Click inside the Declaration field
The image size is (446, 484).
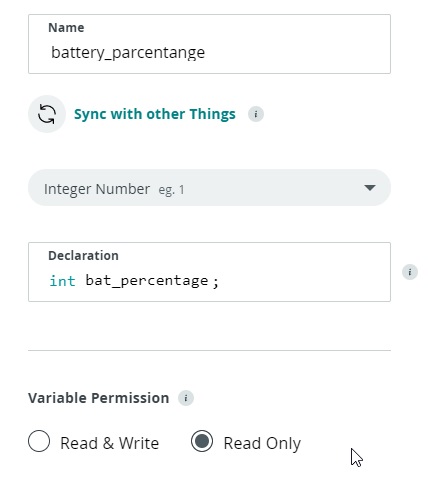tap(209, 272)
